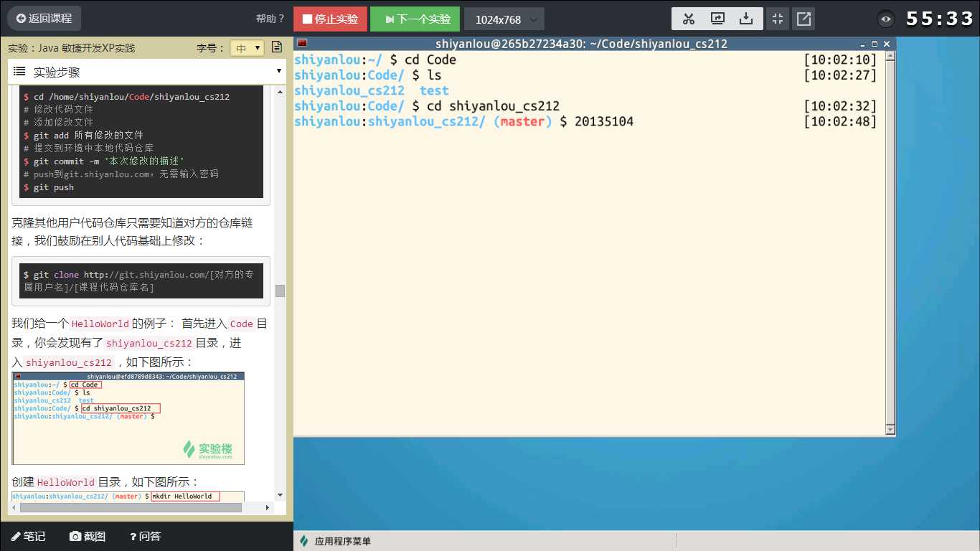Viewport: 980px width, 551px height.
Task: Toggle the eye visibility icon near timer
Action: 887,19
